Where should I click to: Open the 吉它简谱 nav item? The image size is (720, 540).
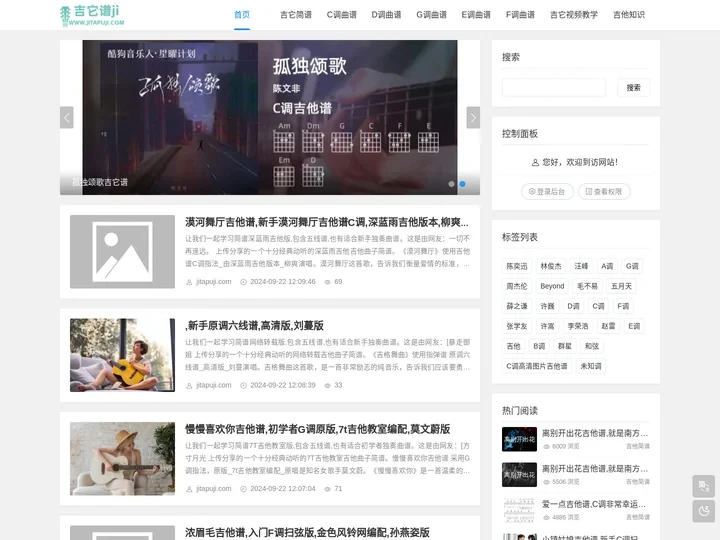pyautogui.click(x=296, y=15)
